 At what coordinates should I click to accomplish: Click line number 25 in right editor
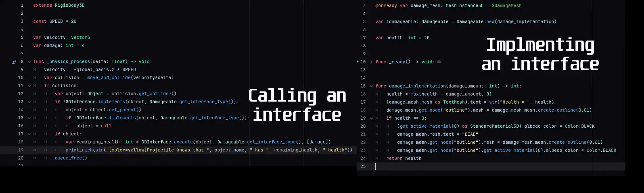click(363, 167)
